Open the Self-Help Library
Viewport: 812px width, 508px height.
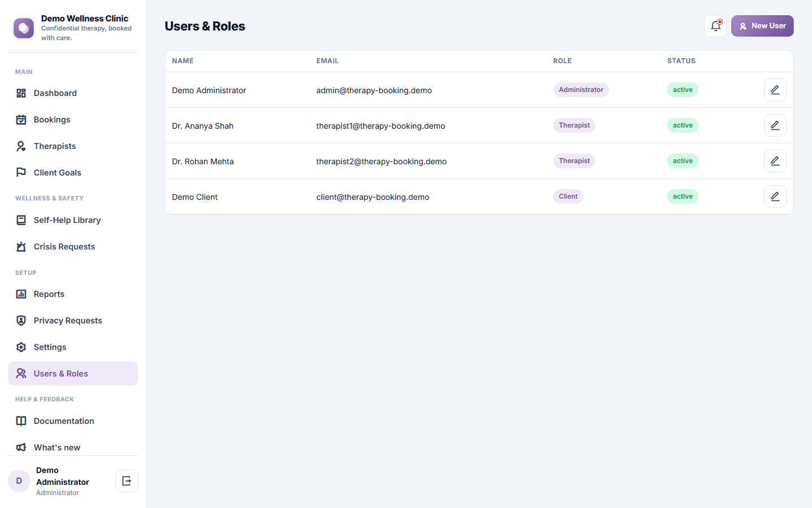73,220
